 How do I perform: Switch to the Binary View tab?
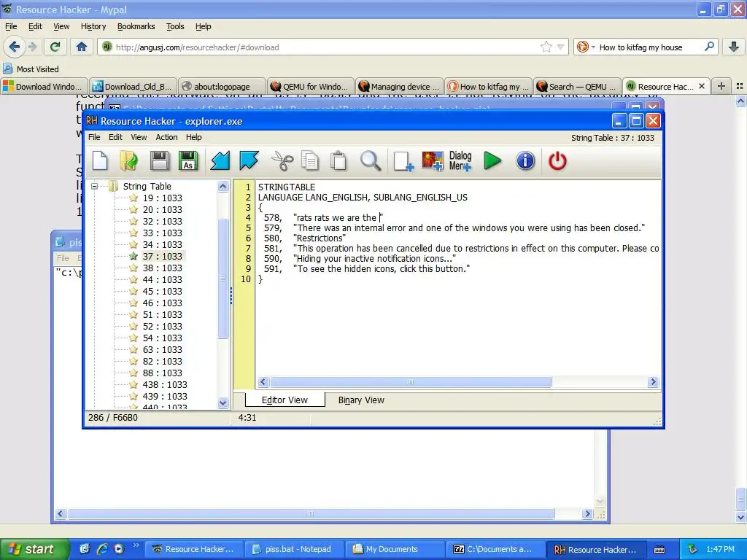[361, 400]
